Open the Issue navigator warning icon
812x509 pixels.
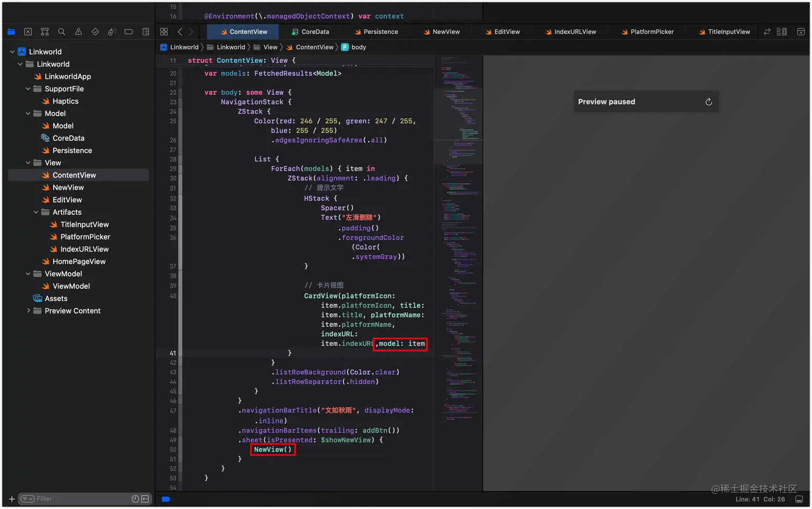[x=78, y=32]
